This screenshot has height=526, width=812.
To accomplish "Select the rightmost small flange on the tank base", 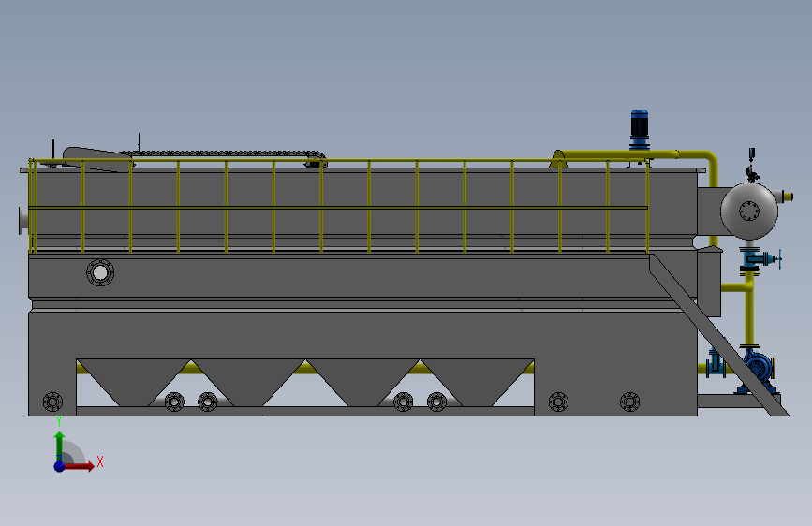I will 629,402.
